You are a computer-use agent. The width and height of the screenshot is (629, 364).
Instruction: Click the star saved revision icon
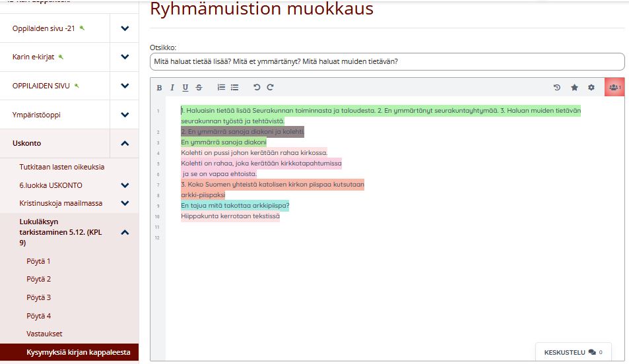574,88
